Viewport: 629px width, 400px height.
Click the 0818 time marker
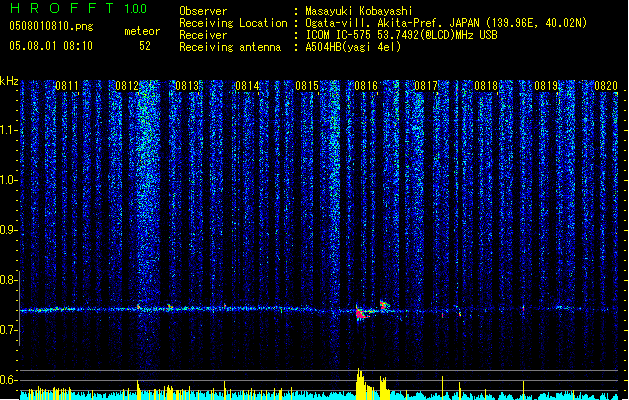(486, 86)
